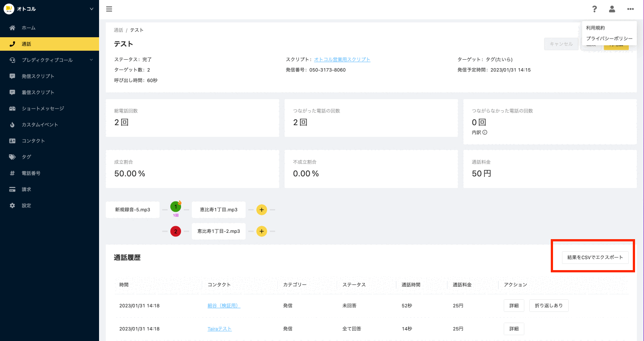Open contact link Tairaテスト
This screenshot has width=644, height=341.
click(x=220, y=329)
